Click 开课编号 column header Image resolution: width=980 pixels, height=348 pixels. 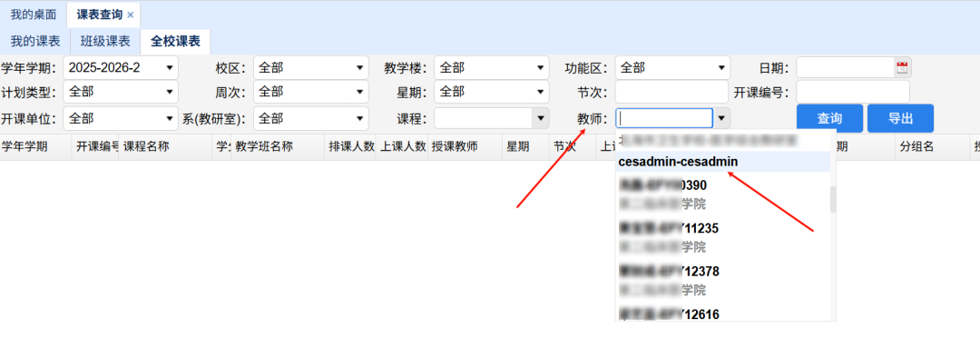(95, 147)
